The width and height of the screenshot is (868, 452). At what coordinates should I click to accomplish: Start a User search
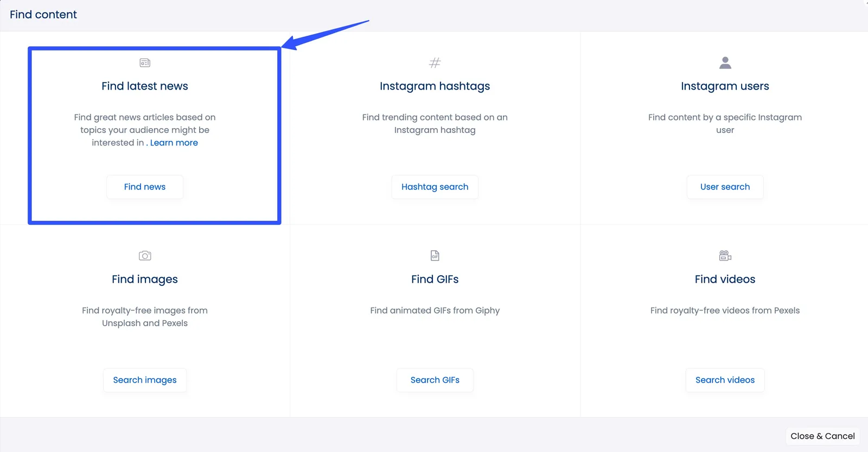(725, 187)
